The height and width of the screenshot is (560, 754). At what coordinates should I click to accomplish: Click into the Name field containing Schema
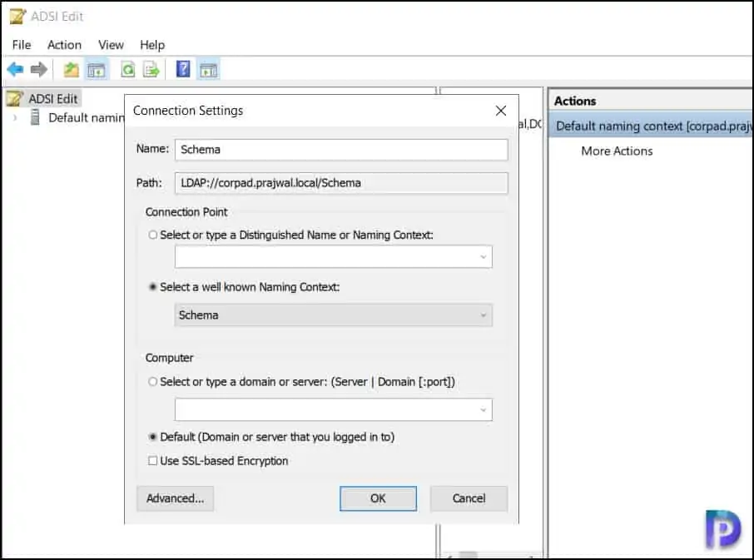[x=341, y=150]
